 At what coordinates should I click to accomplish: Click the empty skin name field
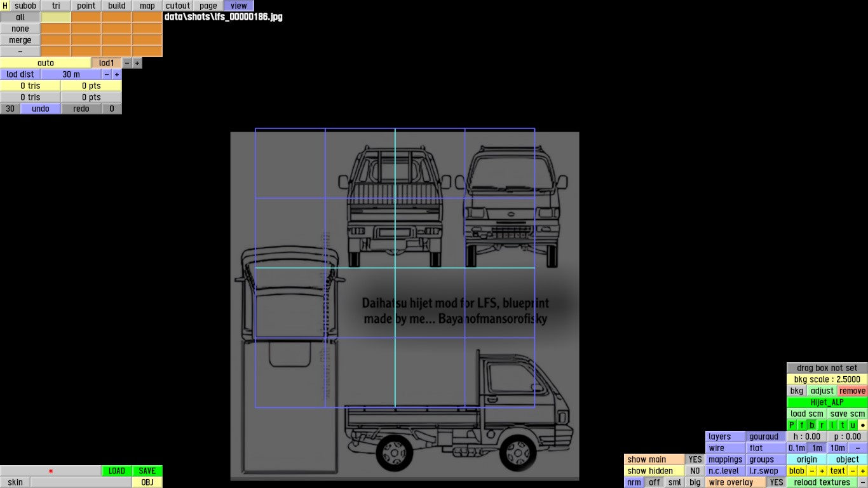click(81, 482)
